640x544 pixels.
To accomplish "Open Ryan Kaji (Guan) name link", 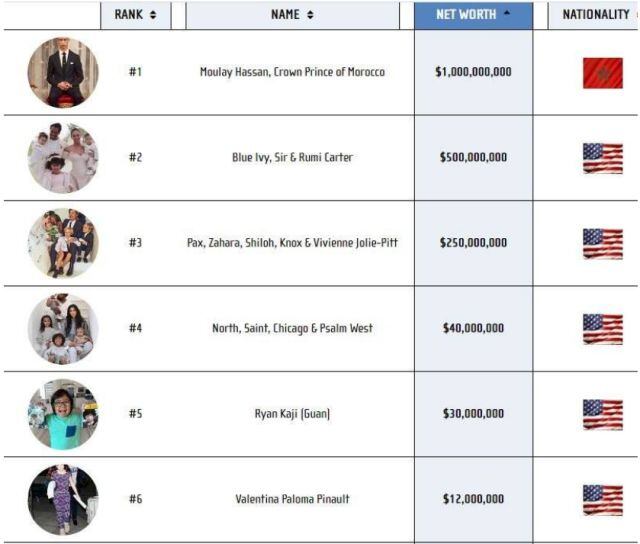I will (292, 414).
